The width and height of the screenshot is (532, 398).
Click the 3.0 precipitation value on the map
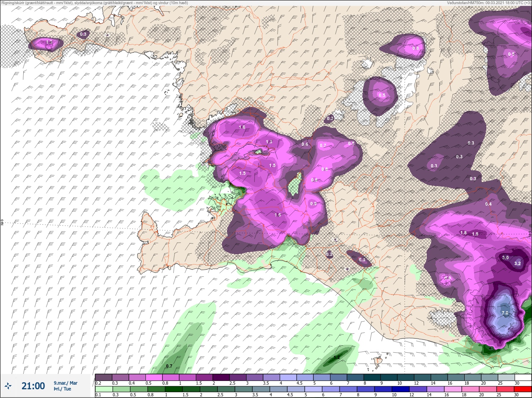click(x=505, y=258)
